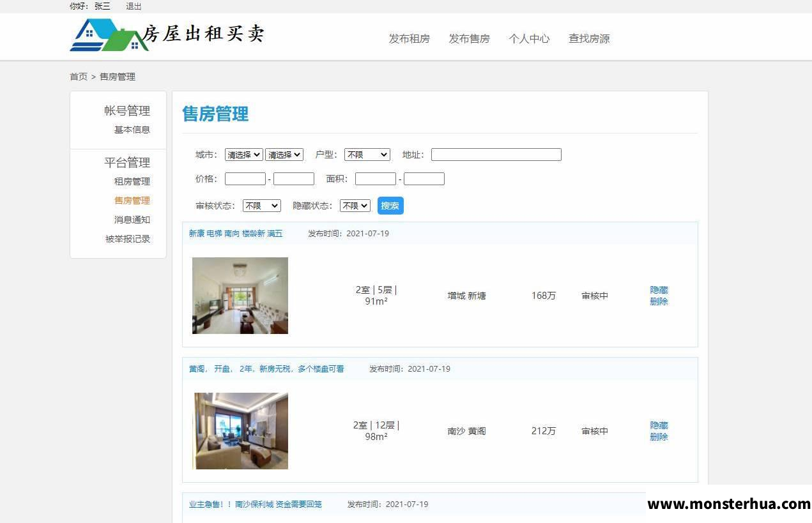Click the 南沙 黄阁 location text
This screenshot has width=812, height=523.
[x=466, y=431]
